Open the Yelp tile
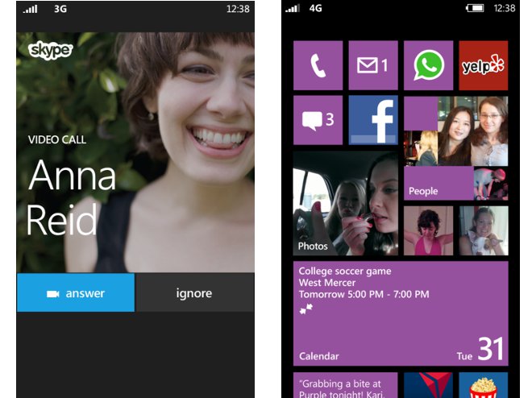The height and width of the screenshot is (398, 532). [x=484, y=65]
